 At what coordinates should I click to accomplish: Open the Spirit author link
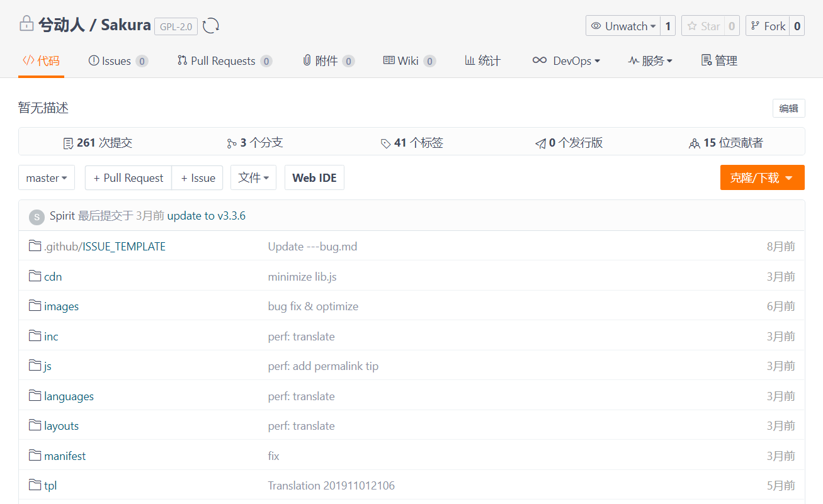62,216
